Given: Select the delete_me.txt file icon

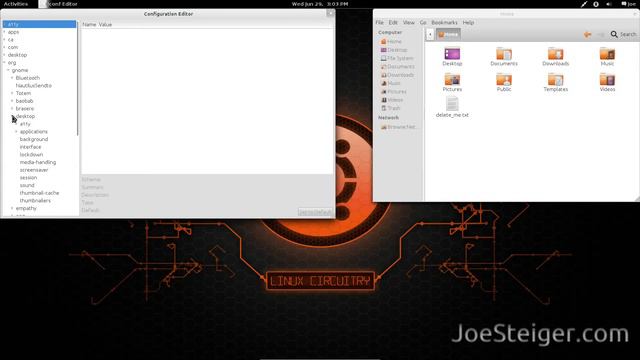Looking at the screenshot, I should coord(452,104).
